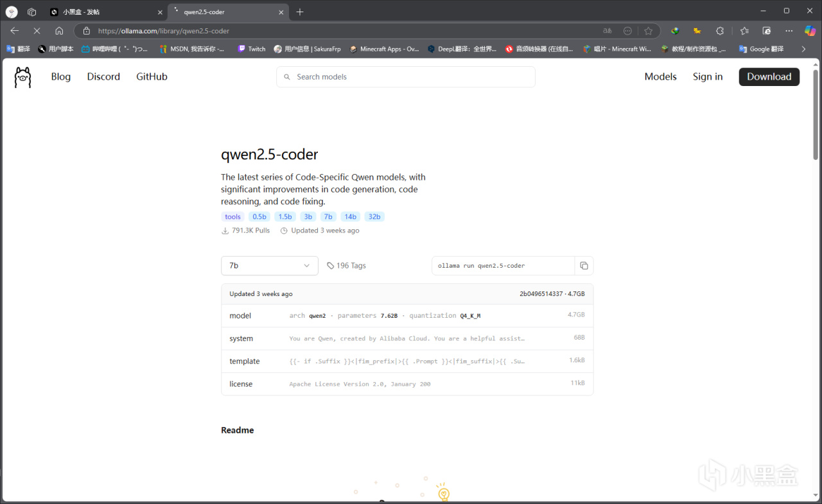822x504 pixels.
Task: Select the 32b size tag
Action: pyautogui.click(x=374, y=217)
